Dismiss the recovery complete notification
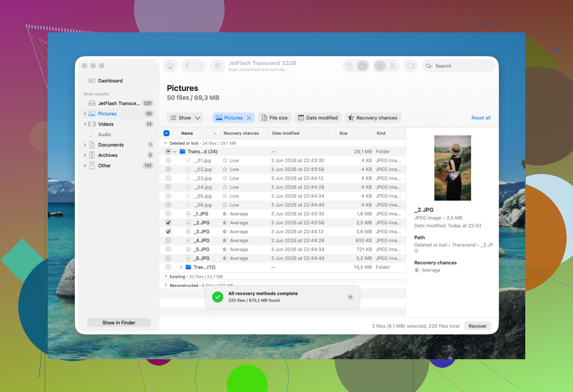 pyautogui.click(x=350, y=297)
